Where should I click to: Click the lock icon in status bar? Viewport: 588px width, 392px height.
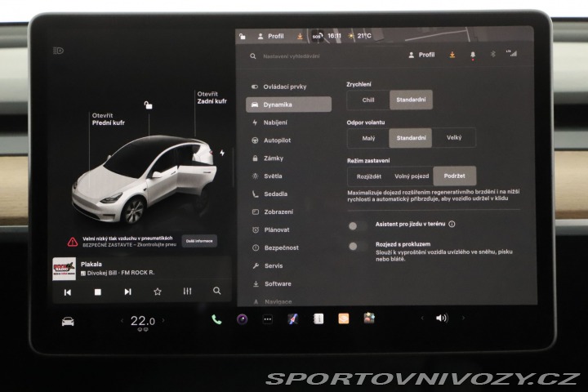(x=243, y=37)
